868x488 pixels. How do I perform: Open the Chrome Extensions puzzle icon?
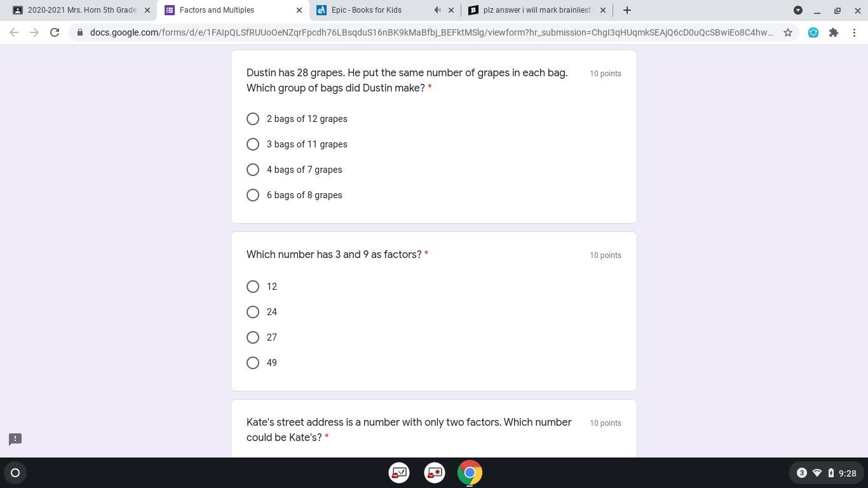pos(834,32)
